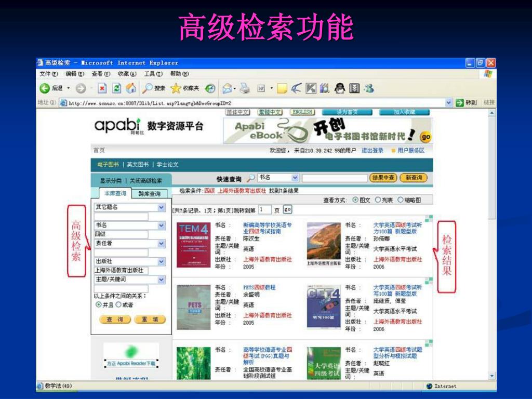The width and height of the screenshot is (532, 399).
Task: Open the TEM4 book cover thumbnail
Action: pyautogui.click(x=193, y=245)
